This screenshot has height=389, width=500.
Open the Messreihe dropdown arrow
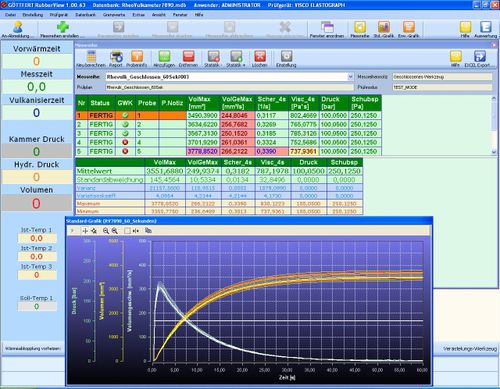pos(350,77)
